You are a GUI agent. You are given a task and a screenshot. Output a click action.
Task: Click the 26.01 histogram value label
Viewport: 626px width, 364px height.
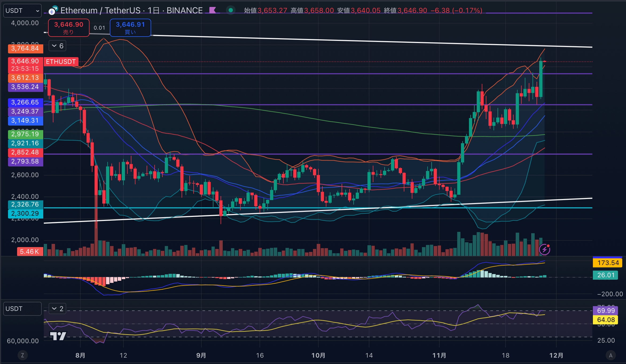click(x=605, y=275)
